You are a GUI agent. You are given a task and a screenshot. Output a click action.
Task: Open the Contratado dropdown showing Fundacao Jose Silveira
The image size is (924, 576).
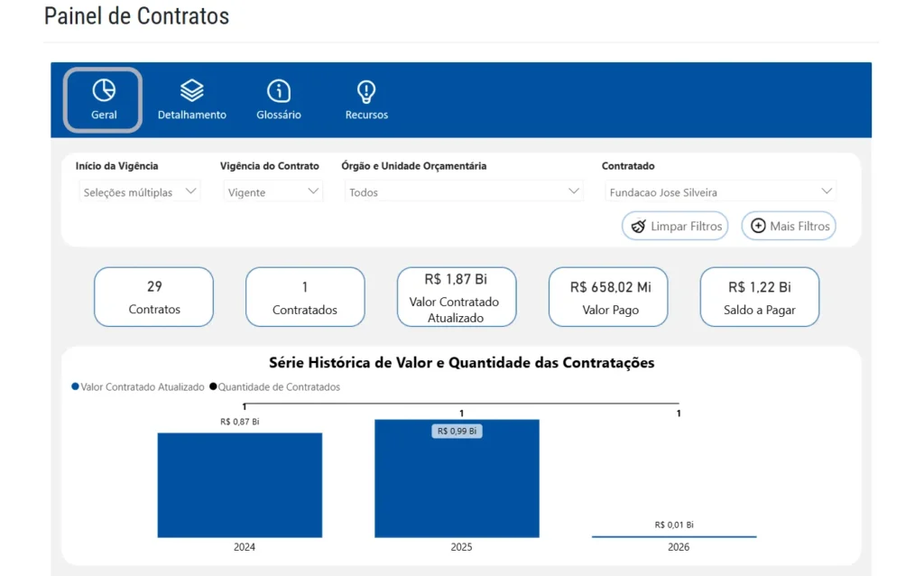(x=720, y=192)
